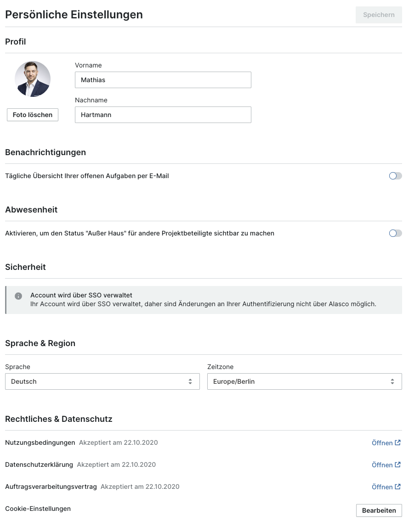Click into the Nachname field containing Hartmann
Viewport: 420px width, 532px height.
[x=163, y=115]
